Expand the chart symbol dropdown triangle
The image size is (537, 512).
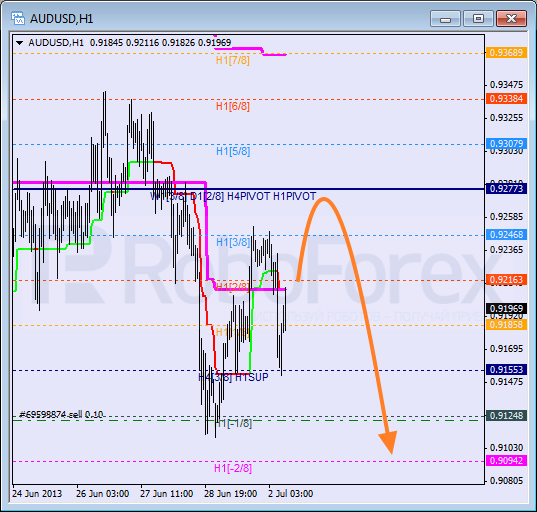(20, 43)
